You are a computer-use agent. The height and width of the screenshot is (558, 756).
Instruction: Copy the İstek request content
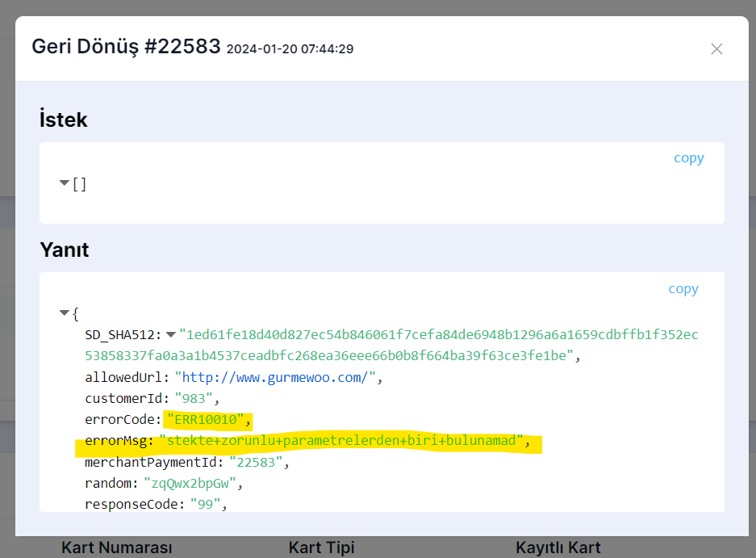688,158
